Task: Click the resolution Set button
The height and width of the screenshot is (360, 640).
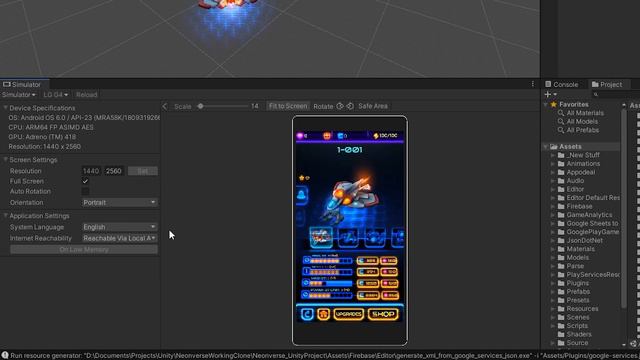Action: pyautogui.click(x=142, y=171)
